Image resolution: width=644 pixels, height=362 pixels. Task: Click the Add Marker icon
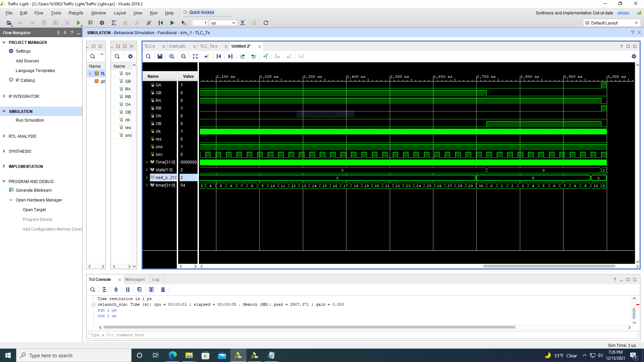(x=266, y=56)
